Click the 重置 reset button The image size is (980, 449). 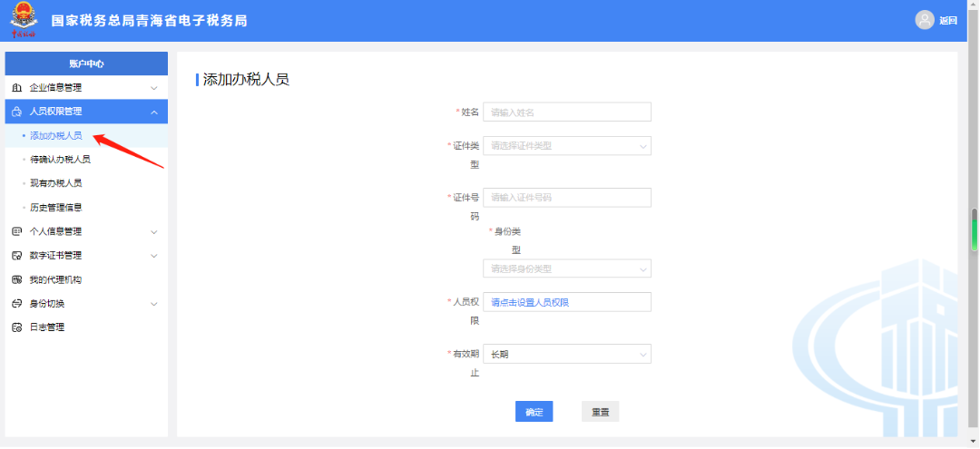tap(601, 412)
